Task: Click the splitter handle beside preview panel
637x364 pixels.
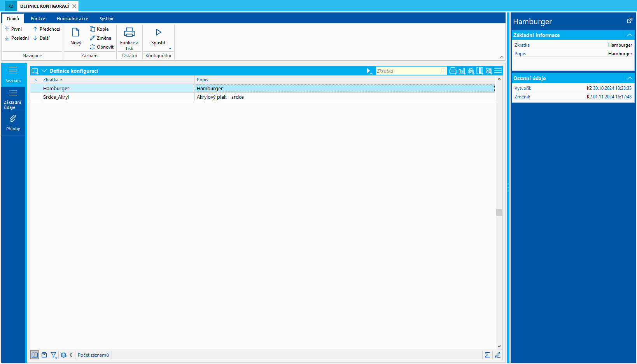Action: pyautogui.click(x=508, y=188)
